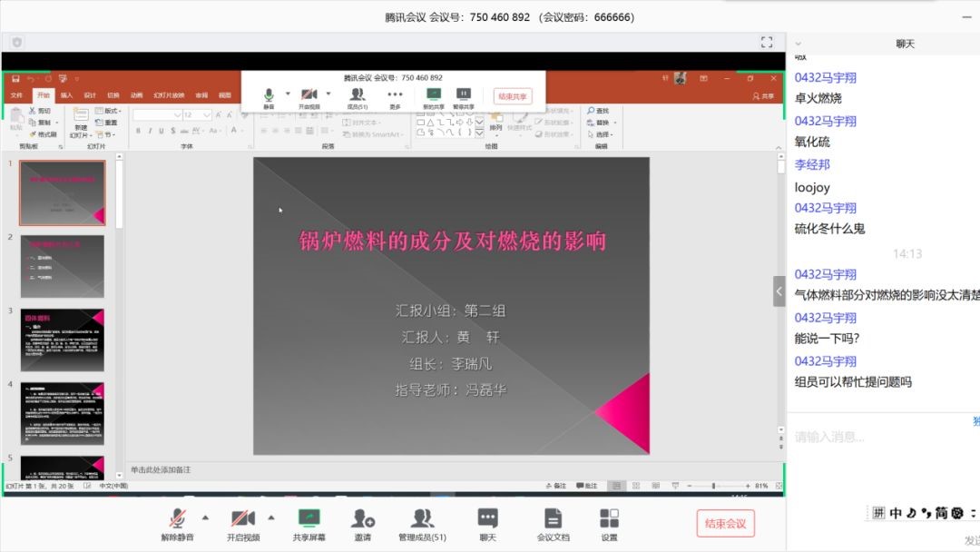Click the red 结束会议 button

725,524
